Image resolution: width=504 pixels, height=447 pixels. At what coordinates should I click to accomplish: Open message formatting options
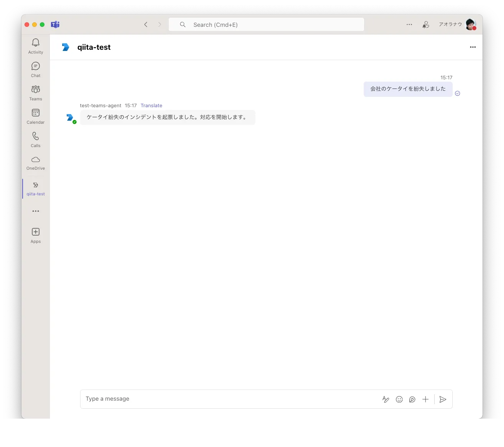(x=386, y=399)
